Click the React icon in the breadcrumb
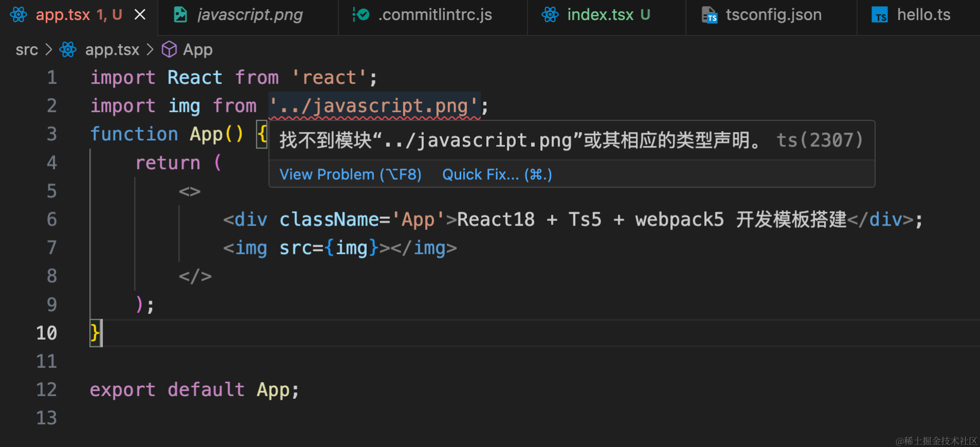The width and height of the screenshot is (980, 447). 68,50
